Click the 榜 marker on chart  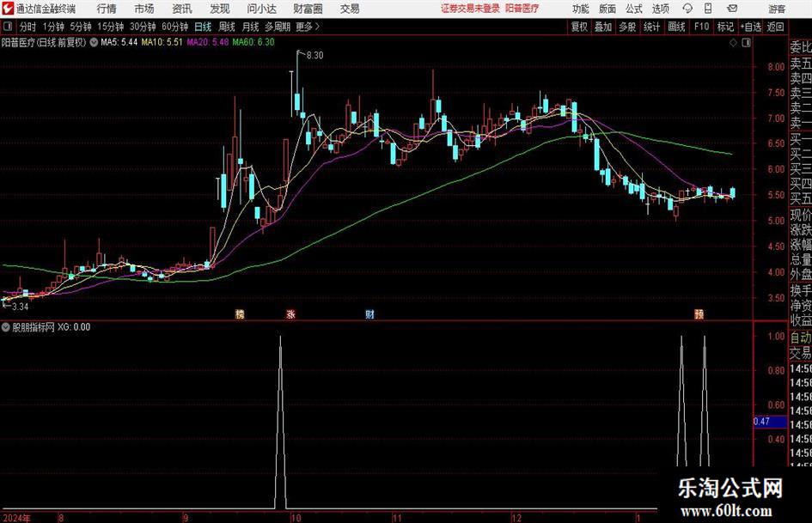pos(240,314)
